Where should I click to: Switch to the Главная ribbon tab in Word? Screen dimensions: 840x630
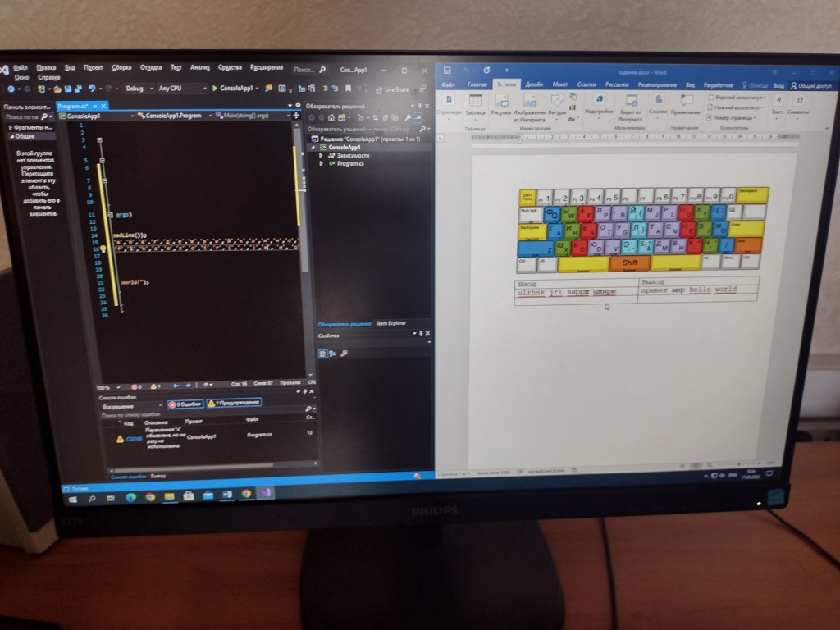[x=477, y=84]
